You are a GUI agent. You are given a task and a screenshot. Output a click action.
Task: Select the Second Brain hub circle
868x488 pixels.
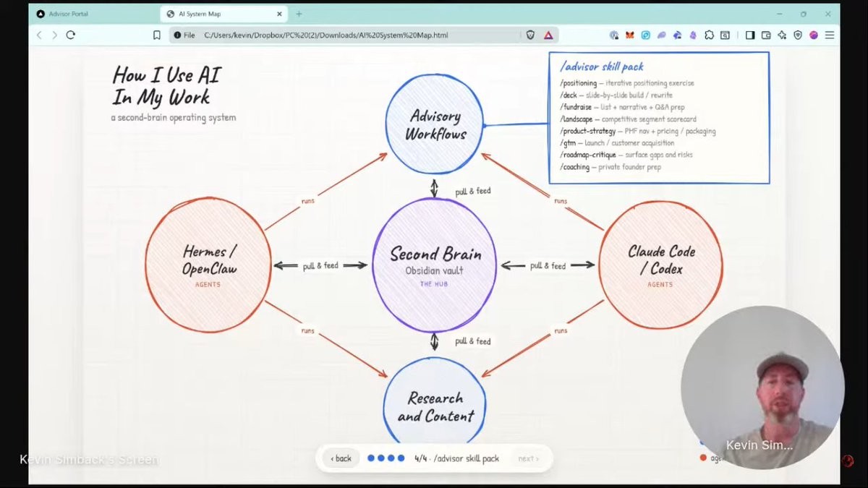pos(435,264)
